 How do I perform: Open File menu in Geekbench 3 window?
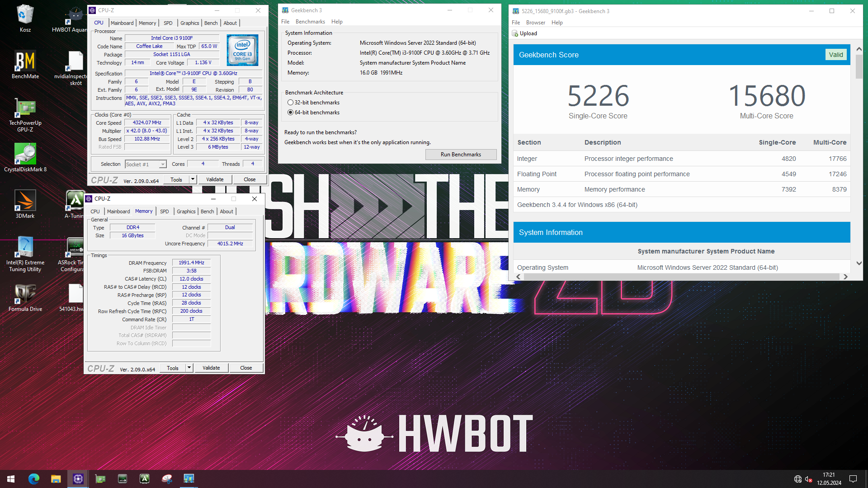(285, 22)
